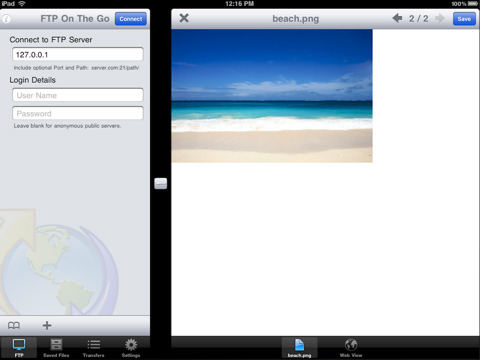480x360 pixels.
Task: Switch to the Web View tab
Action: pos(351,348)
